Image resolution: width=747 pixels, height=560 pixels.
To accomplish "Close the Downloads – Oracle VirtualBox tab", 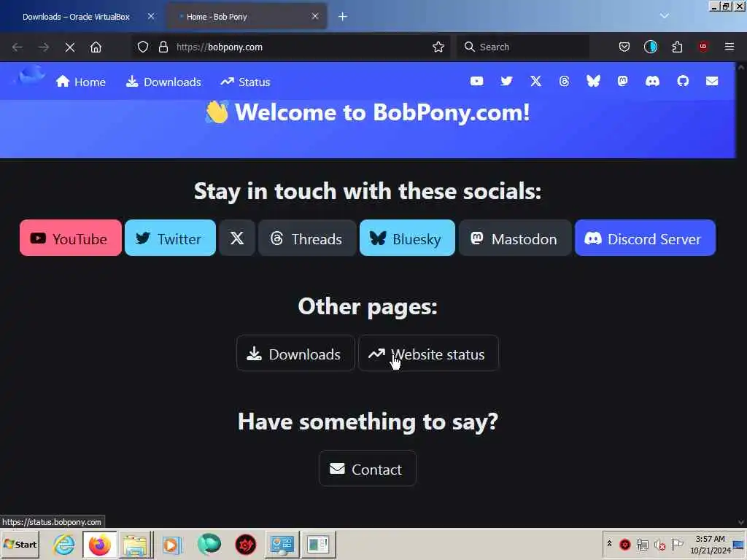I will tap(150, 16).
